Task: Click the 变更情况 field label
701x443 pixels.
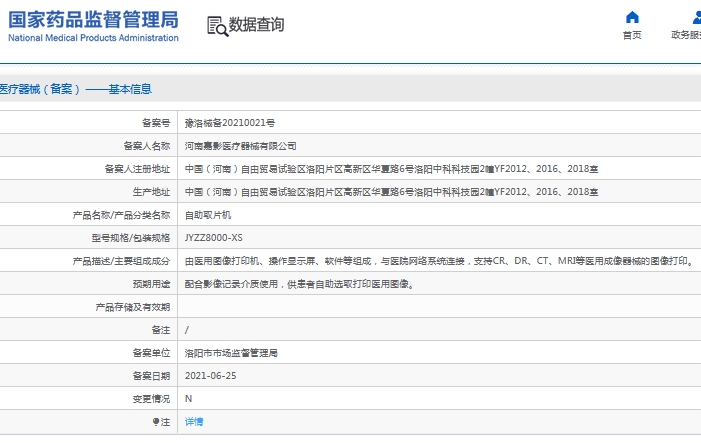Action: pos(151,399)
